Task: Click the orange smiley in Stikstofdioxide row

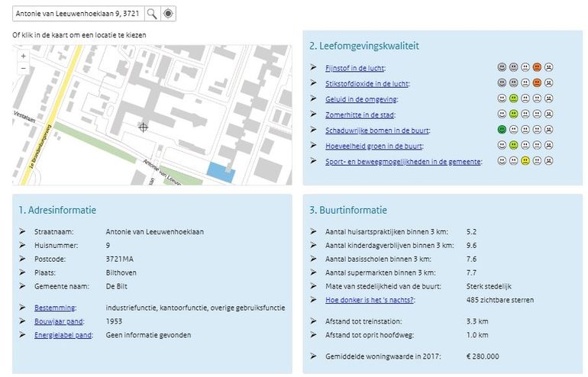Action: tap(537, 83)
